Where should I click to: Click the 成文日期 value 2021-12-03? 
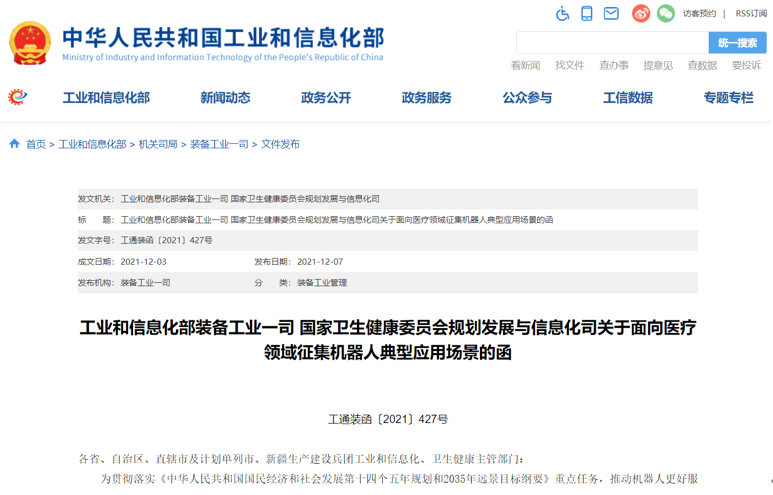click(x=143, y=261)
